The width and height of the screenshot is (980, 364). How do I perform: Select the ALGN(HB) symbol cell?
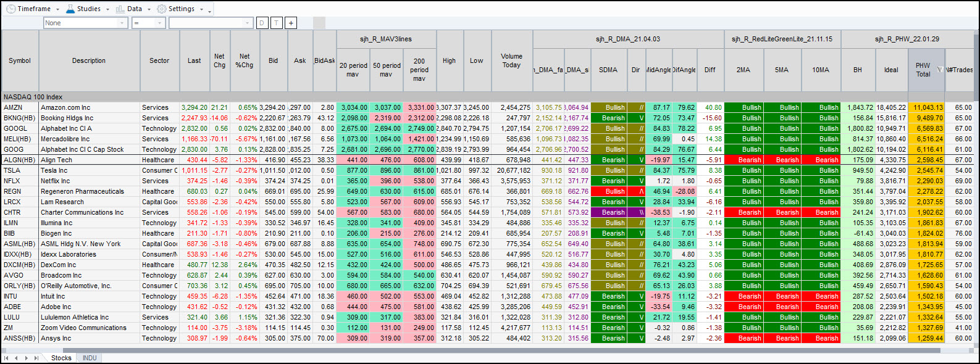point(20,160)
